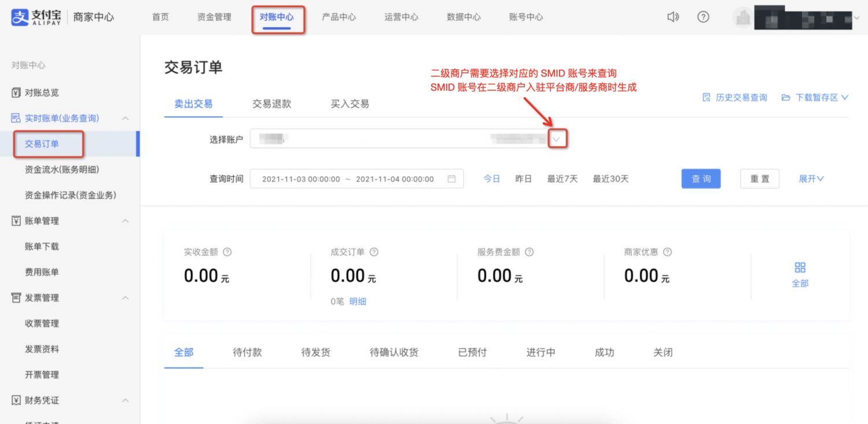Viewport: 868px width, 424px height.
Task: Select the 已预付 status tab
Action: (472, 352)
